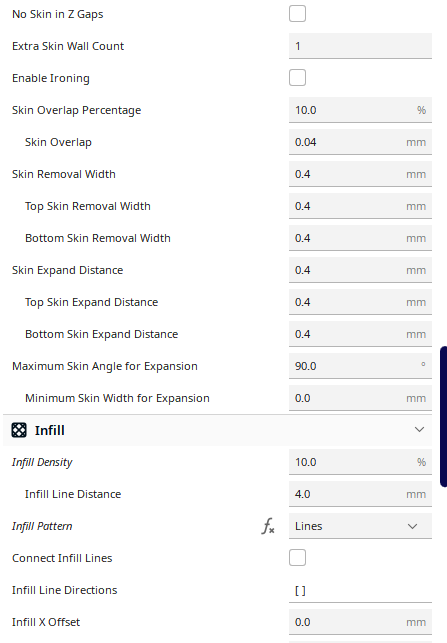This screenshot has width=447, height=643.
Task: Click the Infill Pattern setting label
Action: pyautogui.click(x=42, y=526)
